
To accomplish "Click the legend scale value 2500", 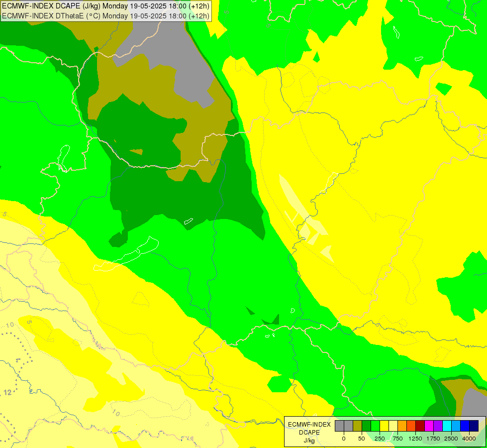I will 451,439.
